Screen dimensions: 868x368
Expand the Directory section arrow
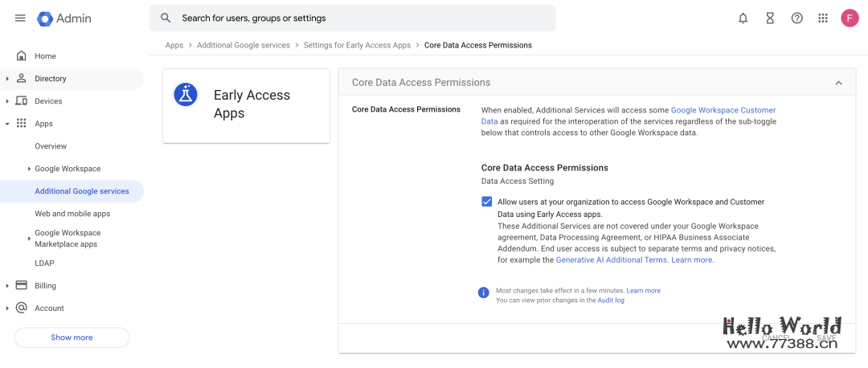7,79
